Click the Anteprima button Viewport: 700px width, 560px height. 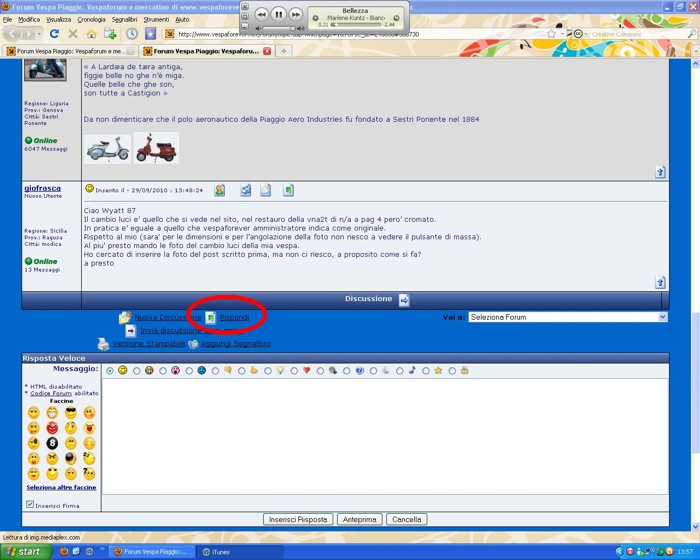pyautogui.click(x=359, y=519)
